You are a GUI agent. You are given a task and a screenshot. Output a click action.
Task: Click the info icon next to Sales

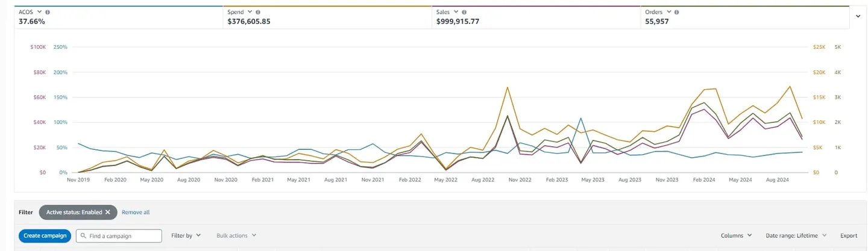(465, 12)
